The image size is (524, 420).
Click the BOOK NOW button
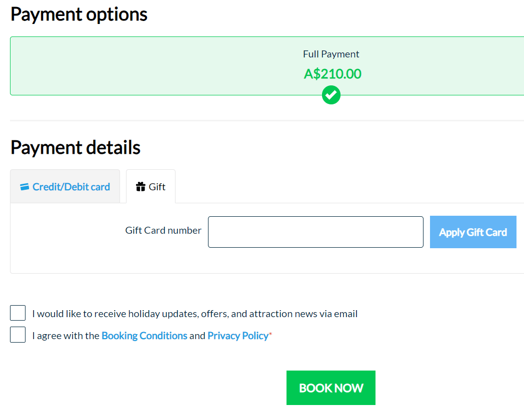[331, 388]
